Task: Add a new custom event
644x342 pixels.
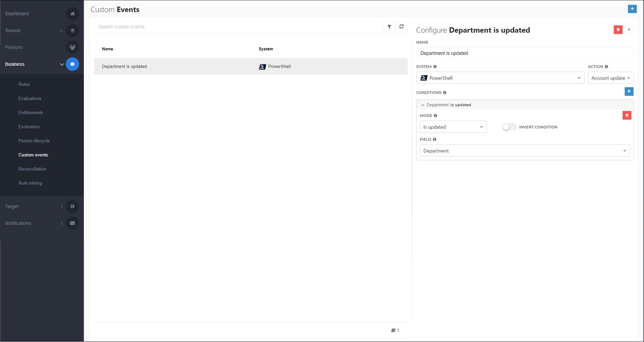Action: tap(632, 9)
